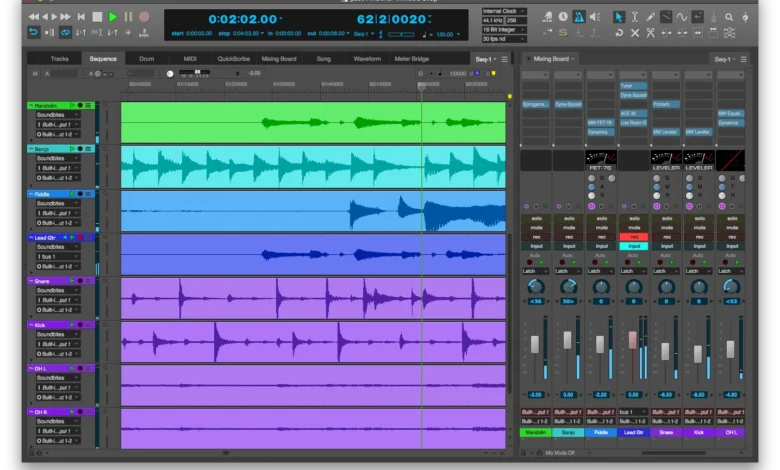Open the Lead Gtr track bus 1 input menu

coord(58,257)
